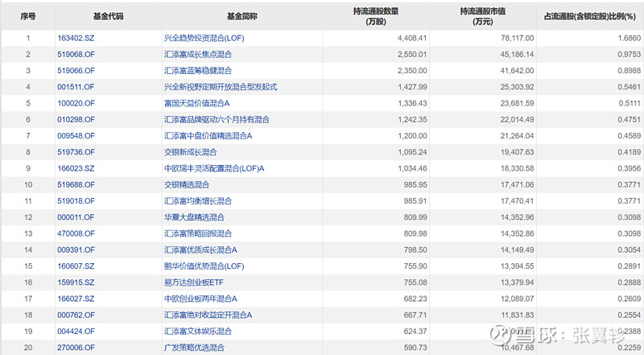Open fund 中欧瑞丰灵活配置混合(LOF)A
Image resolution: width=644 pixels, height=355 pixels.
(x=214, y=168)
